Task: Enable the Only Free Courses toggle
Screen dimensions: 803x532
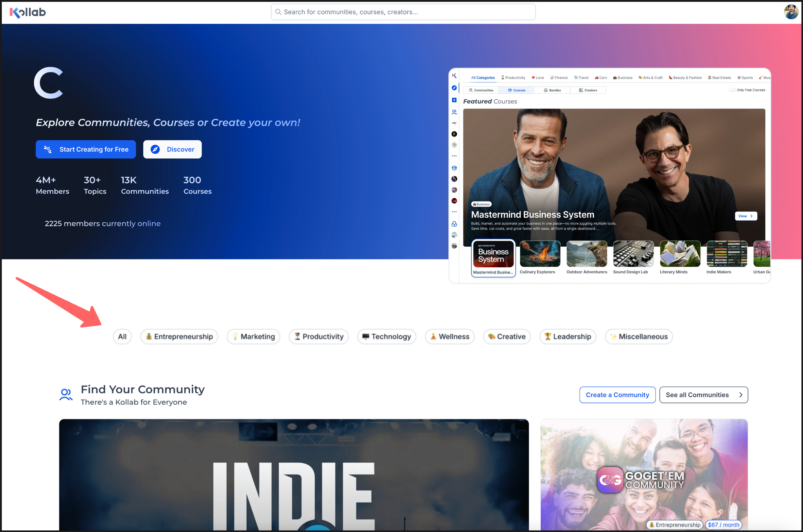Action: coord(732,90)
